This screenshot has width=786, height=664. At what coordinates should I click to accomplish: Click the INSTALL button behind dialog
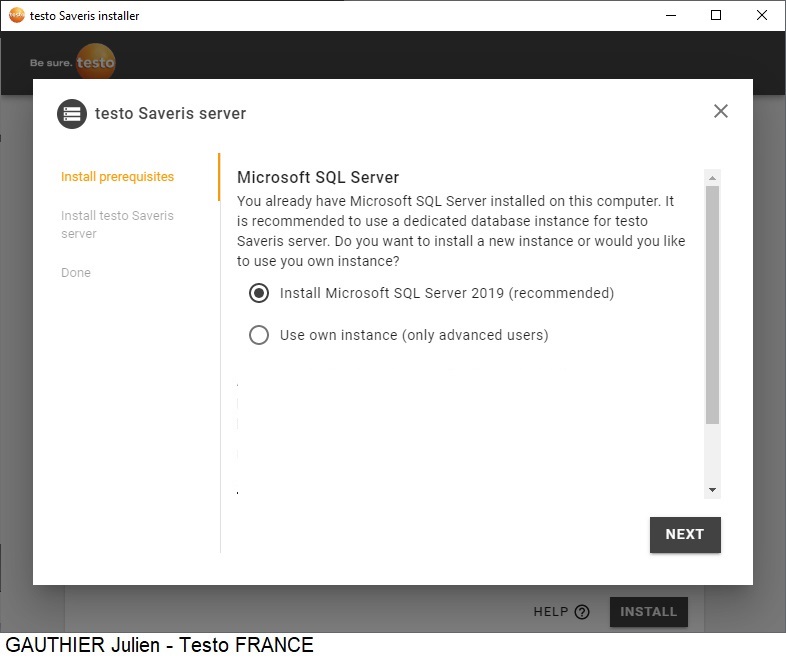coord(649,612)
